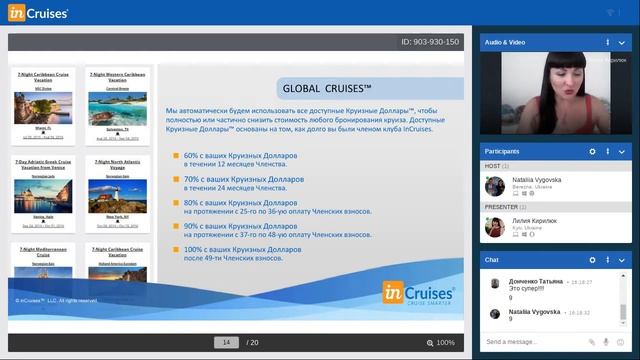Image resolution: width=640 pixels, height=360 pixels.
Task: Click the 7-Night Caribbean Cruise Vacation Miami card
Action: [43, 107]
